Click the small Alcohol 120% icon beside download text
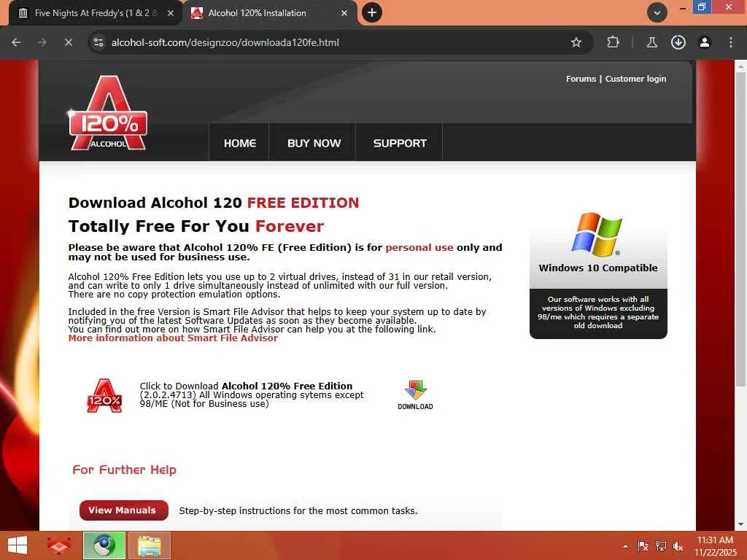747x560 pixels. click(x=104, y=395)
